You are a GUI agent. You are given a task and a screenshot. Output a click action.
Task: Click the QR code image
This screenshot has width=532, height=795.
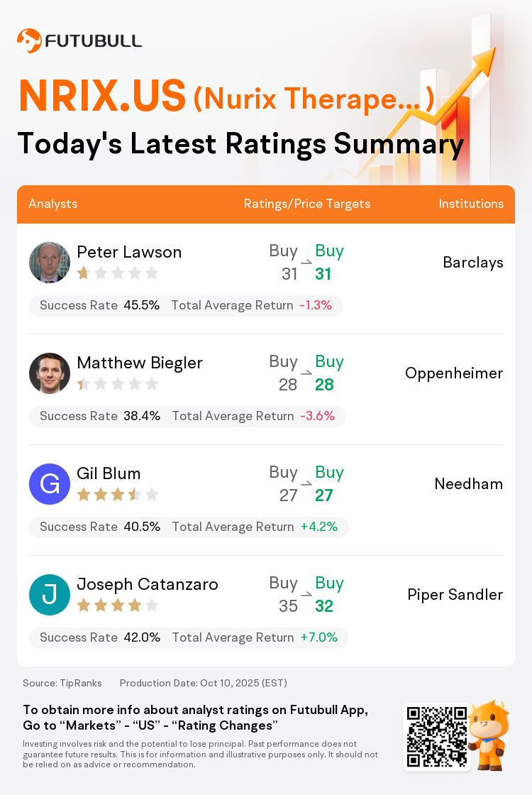pyautogui.click(x=436, y=736)
